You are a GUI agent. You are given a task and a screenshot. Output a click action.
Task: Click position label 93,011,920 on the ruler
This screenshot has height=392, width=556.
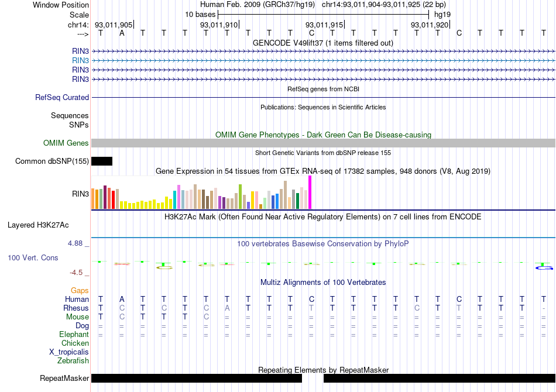[x=430, y=25]
